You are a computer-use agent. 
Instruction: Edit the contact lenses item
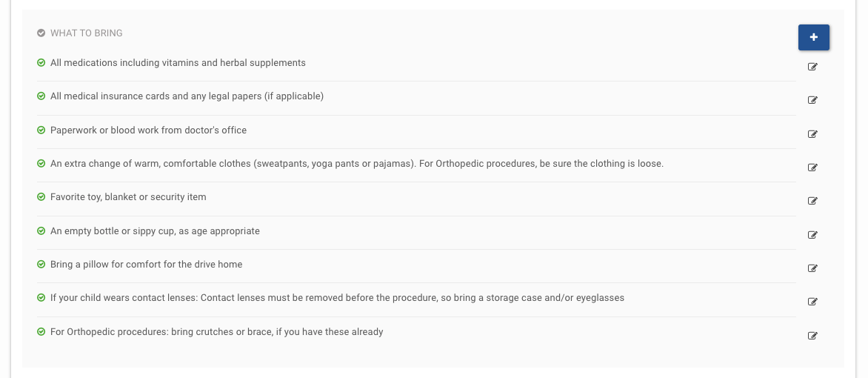[x=812, y=302]
